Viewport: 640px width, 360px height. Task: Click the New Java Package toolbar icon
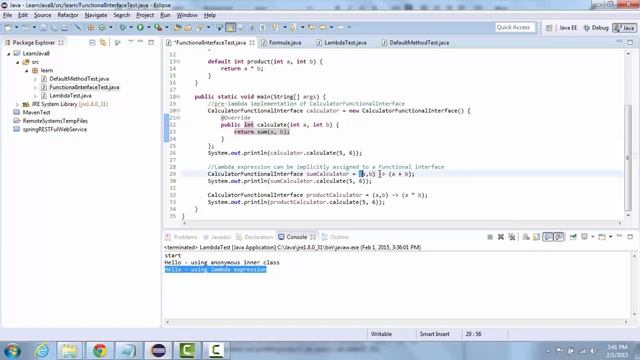91,27
